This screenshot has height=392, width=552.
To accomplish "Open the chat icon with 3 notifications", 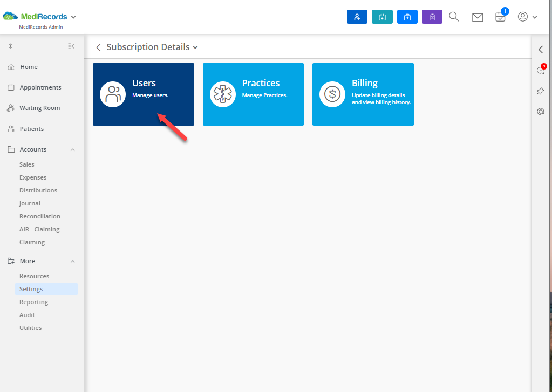I will pos(540,70).
